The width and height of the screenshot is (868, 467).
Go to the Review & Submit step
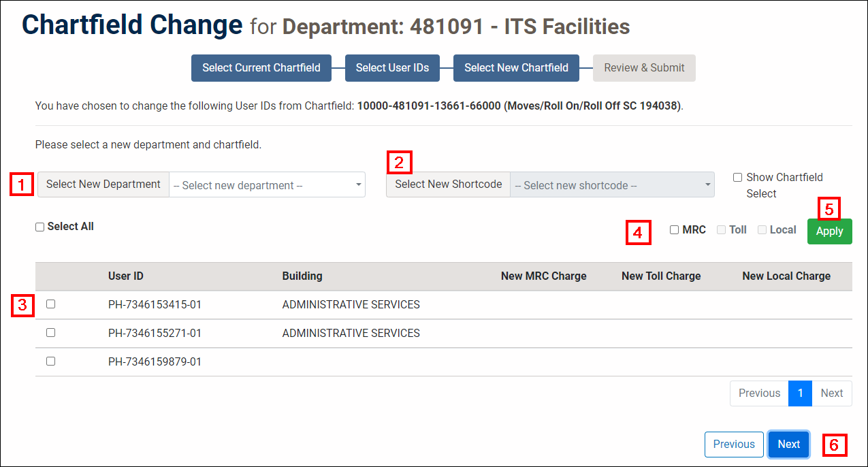coord(643,67)
